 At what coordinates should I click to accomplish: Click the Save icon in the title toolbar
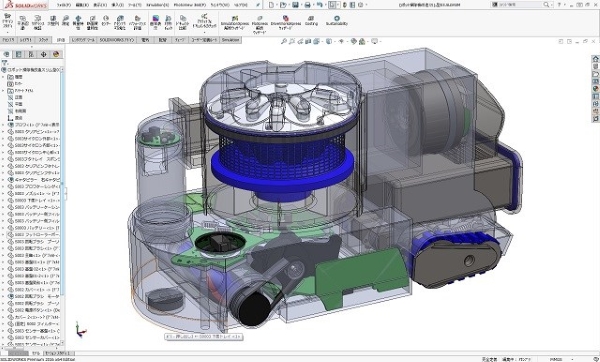click(x=295, y=5)
